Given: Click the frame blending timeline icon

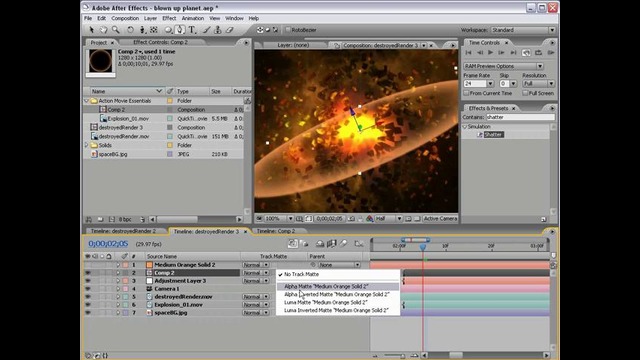Looking at the screenshot, I should pos(331,244).
